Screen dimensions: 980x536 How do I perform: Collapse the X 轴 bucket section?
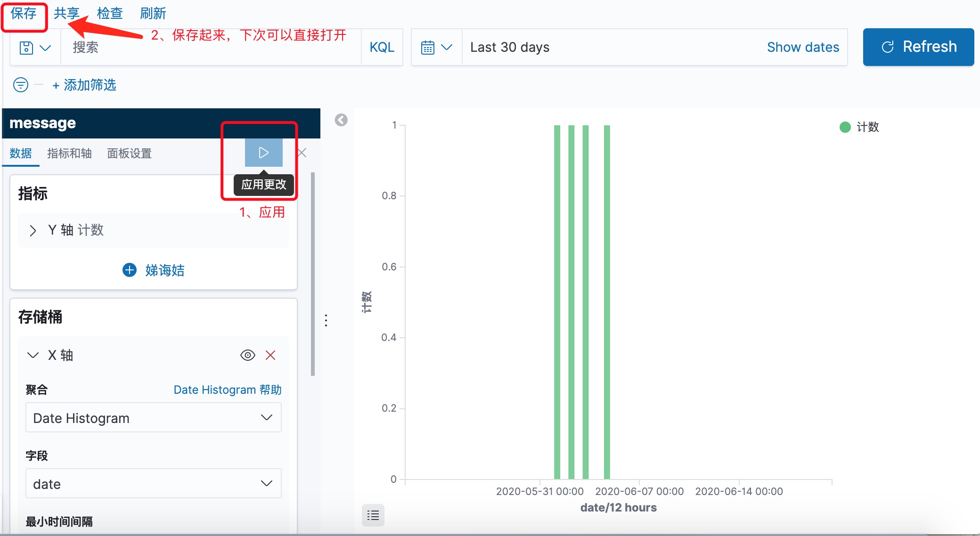pyautogui.click(x=33, y=355)
